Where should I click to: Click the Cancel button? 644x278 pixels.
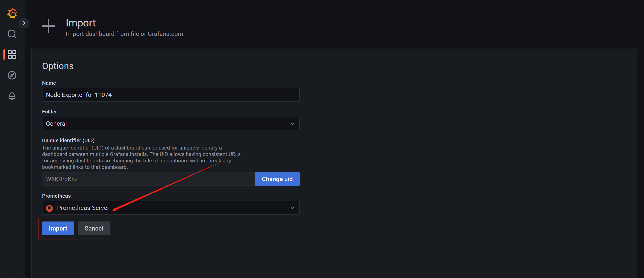point(94,228)
